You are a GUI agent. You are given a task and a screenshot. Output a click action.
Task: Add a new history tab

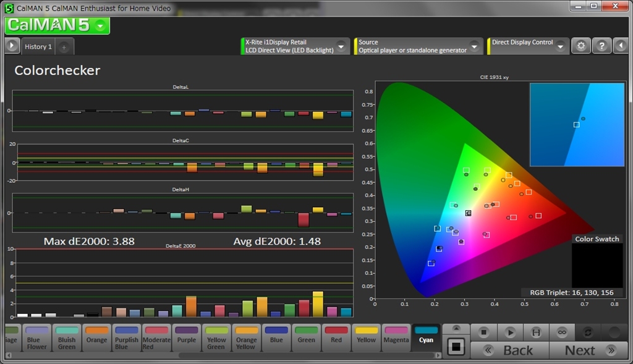(64, 47)
